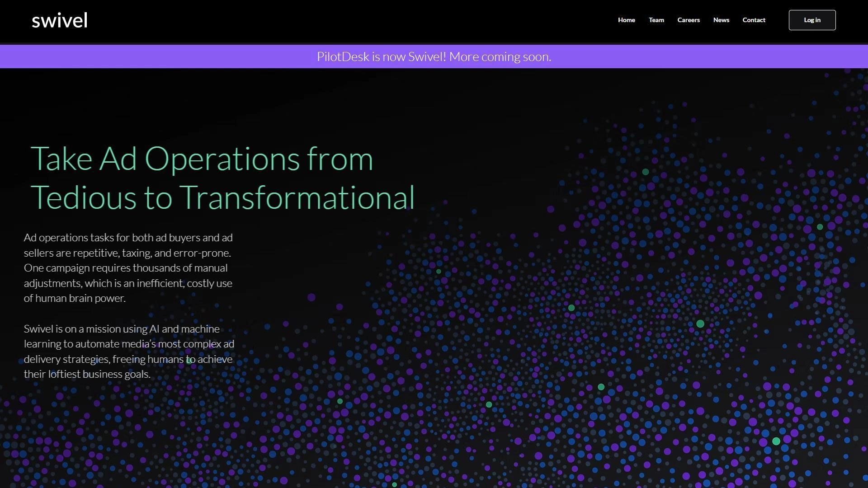Click "of human brain power." text line
This screenshot has width=868, height=488.
[75, 298]
